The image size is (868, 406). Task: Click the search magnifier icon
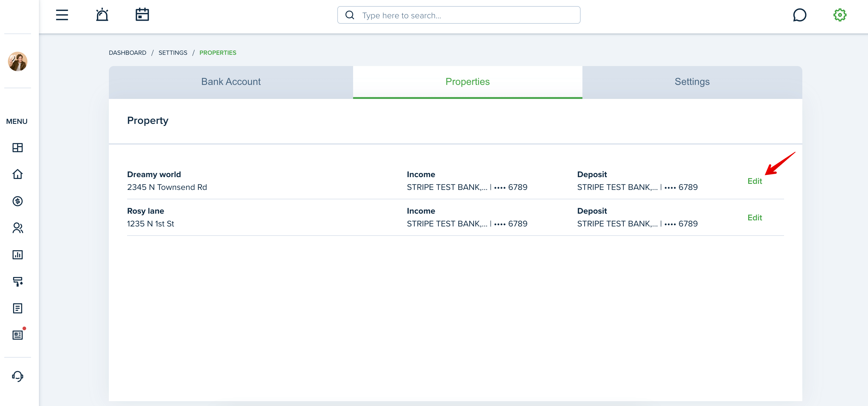pyautogui.click(x=350, y=15)
